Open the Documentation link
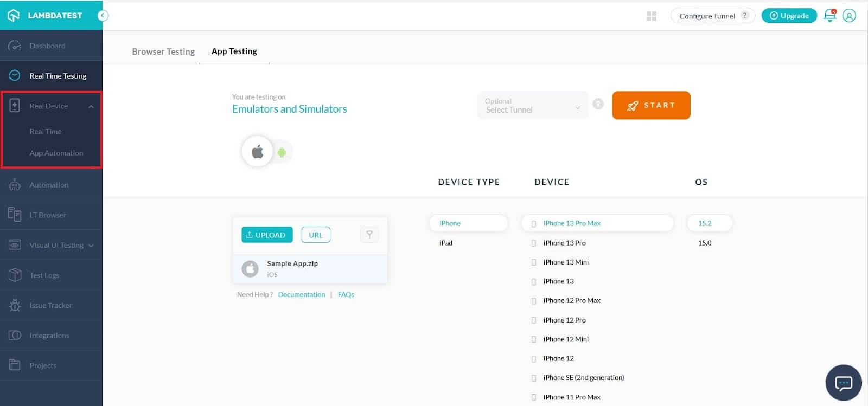Image resolution: width=868 pixels, height=406 pixels. click(302, 294)
